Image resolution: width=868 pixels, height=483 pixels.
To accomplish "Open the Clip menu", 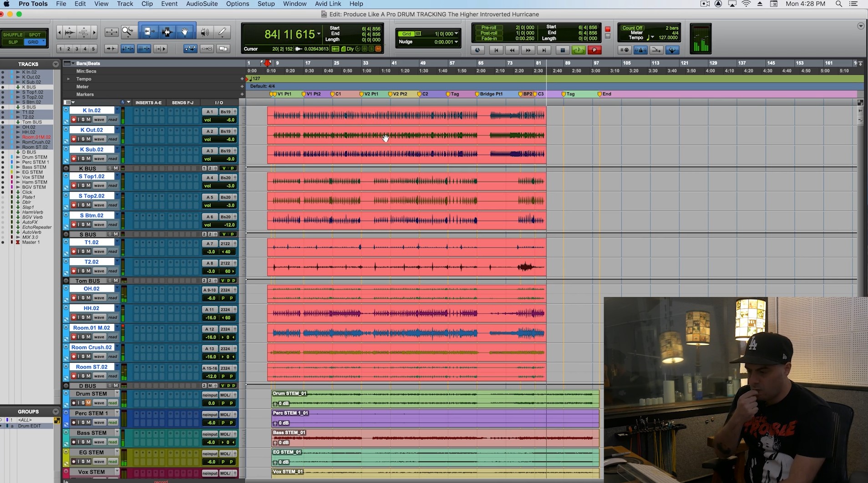I will tap(147, 4).
